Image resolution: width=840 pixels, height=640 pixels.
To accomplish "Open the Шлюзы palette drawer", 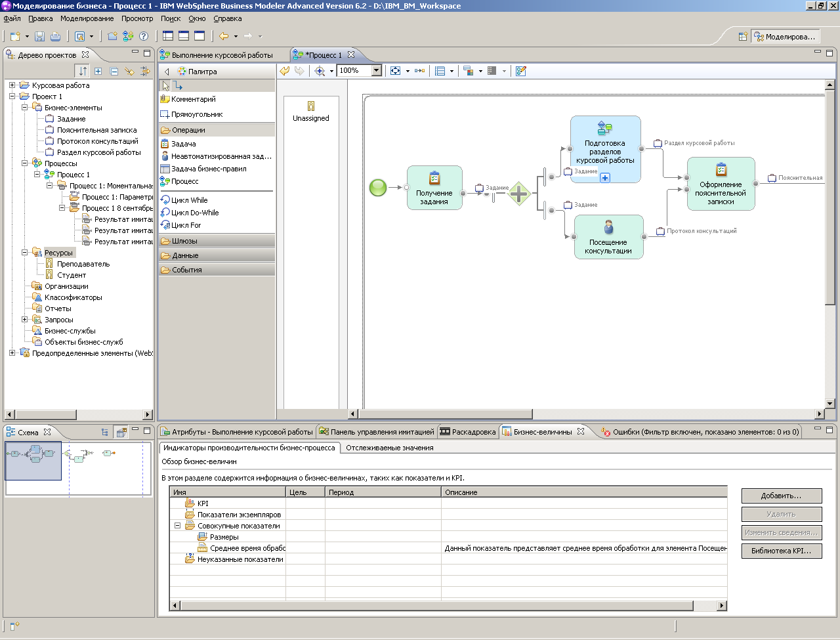I will point(217,241).
